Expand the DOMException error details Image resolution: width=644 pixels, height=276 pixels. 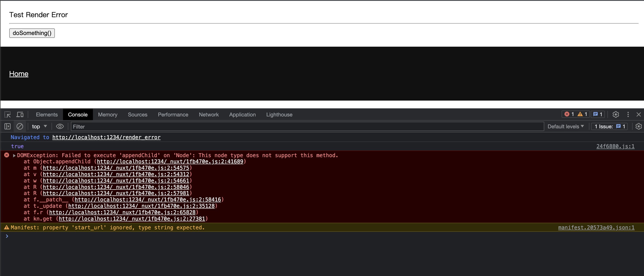click(14, 155)
